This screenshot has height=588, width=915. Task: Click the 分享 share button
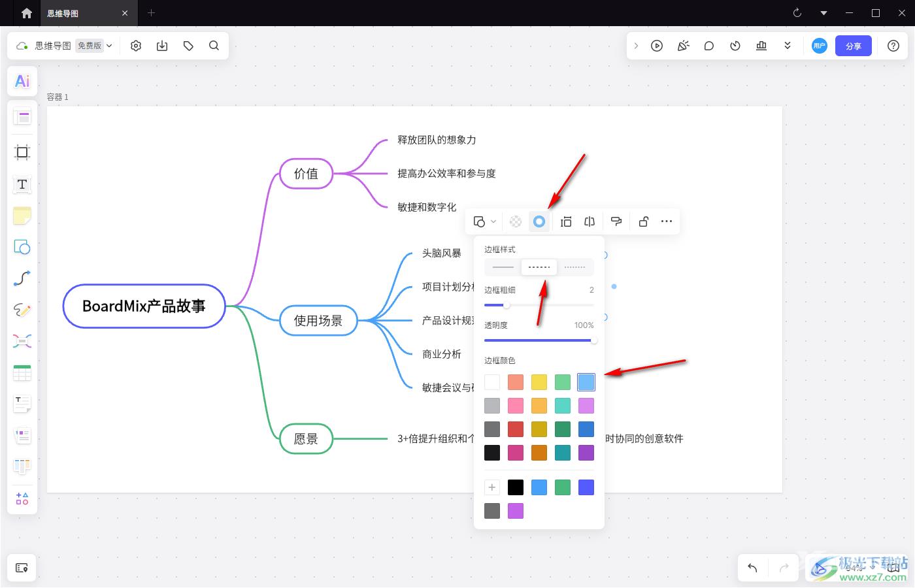(x=854, y=46)
